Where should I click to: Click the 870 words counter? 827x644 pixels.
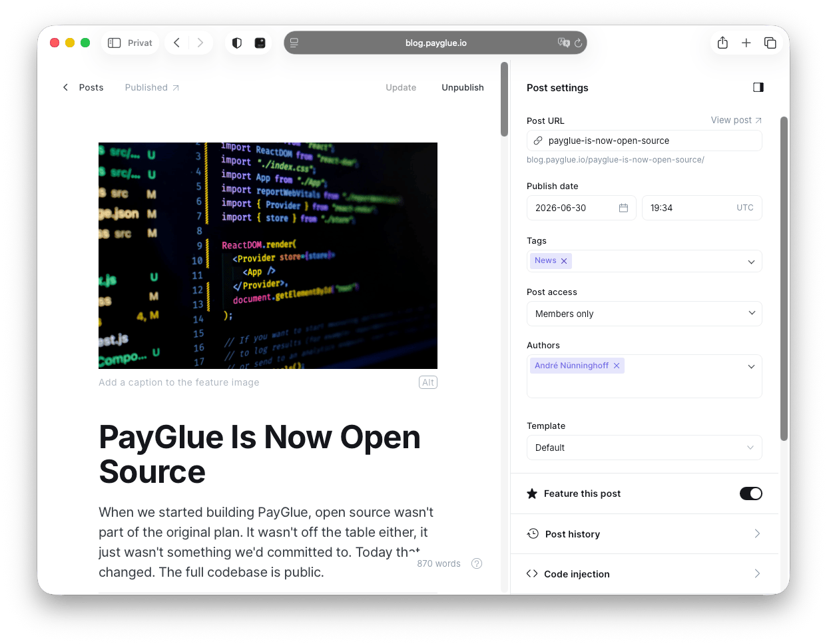click(439, 563)
